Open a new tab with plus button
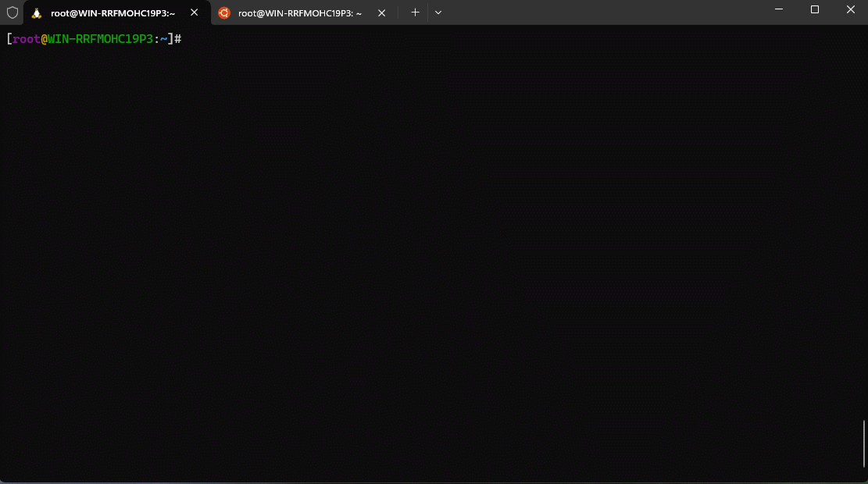 415,12
